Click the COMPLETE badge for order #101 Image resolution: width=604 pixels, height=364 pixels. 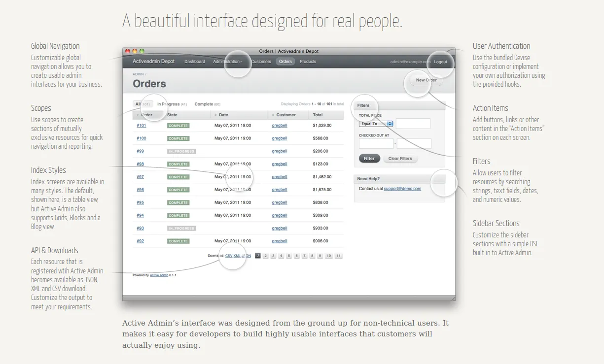178,126
